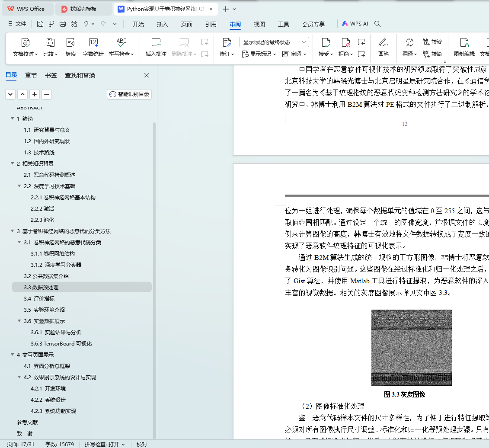Click the plus button in outline pane
489x448 pixels.
(35, 94)
